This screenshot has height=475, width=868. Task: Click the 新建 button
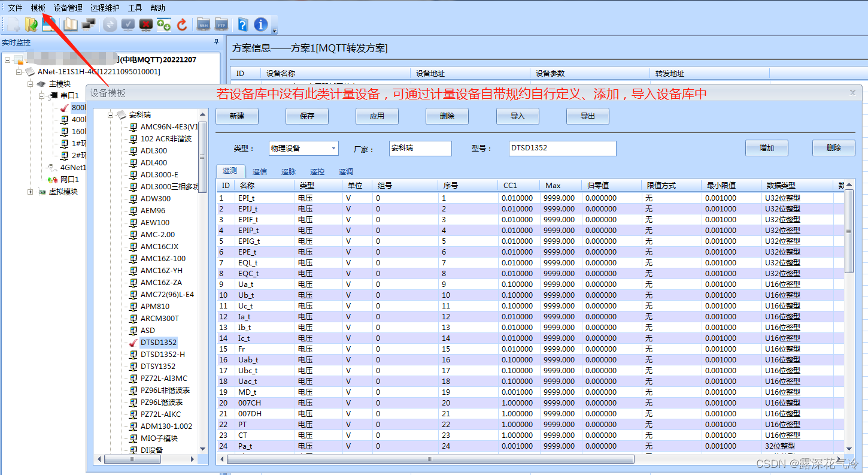tap(237, 116)
